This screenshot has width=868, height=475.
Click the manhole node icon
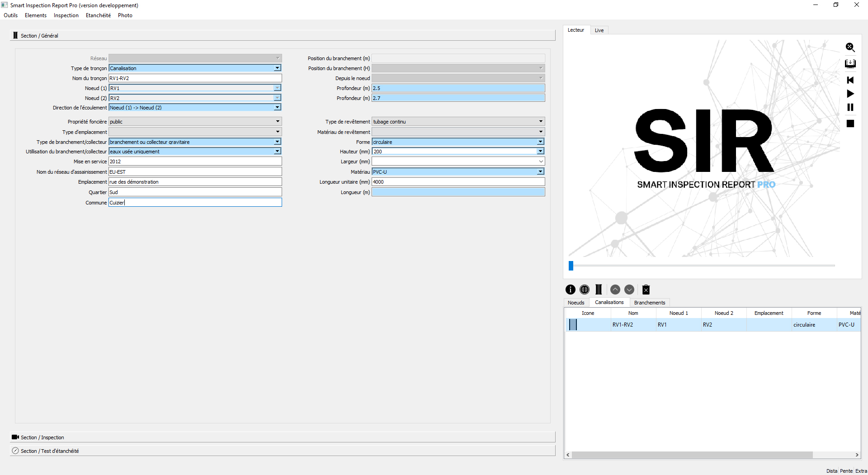coord(585,290)
